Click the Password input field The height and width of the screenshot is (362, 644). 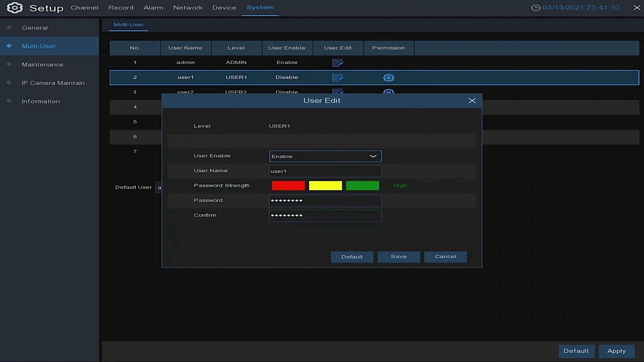tap(325, 200)
